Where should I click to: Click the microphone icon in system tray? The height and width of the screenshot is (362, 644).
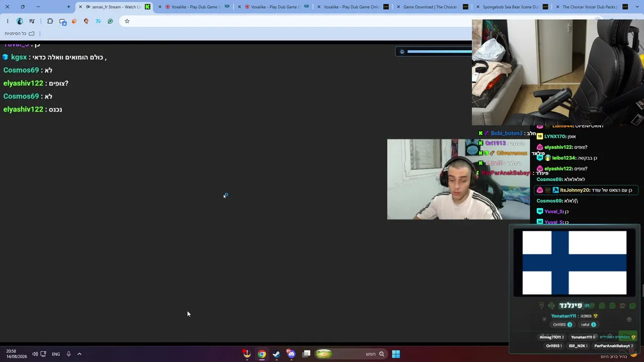tap(68, 354)
